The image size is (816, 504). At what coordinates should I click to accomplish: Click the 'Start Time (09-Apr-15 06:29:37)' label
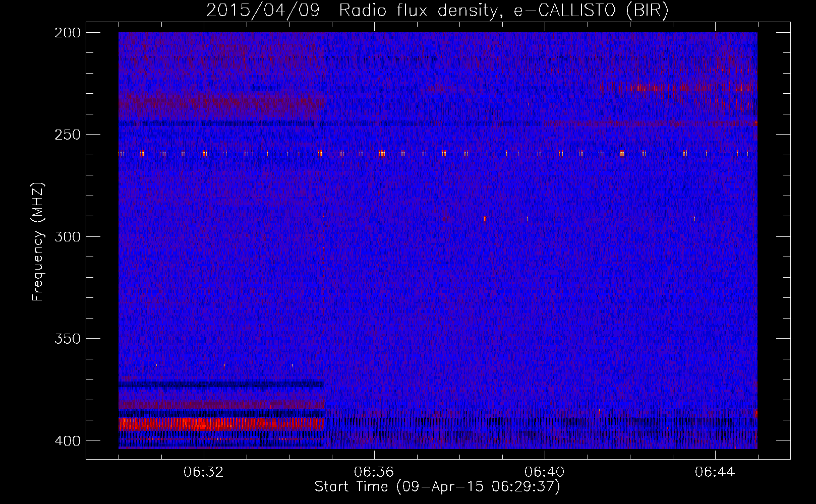(437, 487)
